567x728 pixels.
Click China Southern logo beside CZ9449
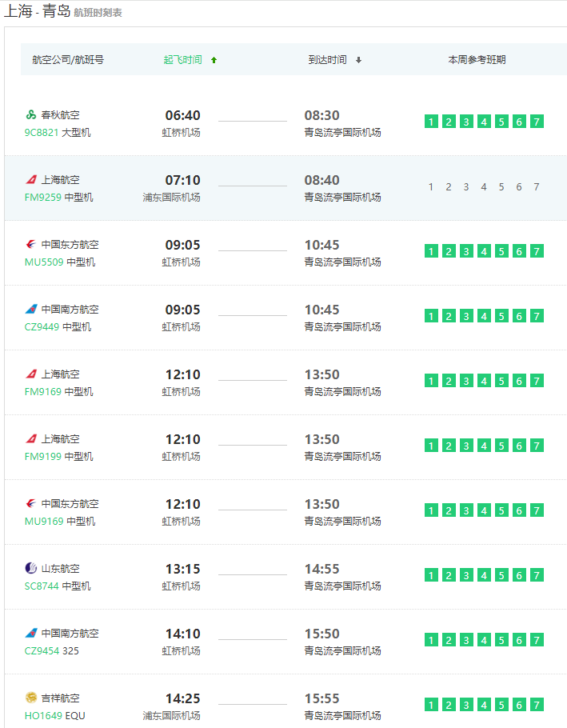click(x=31, y=310)
